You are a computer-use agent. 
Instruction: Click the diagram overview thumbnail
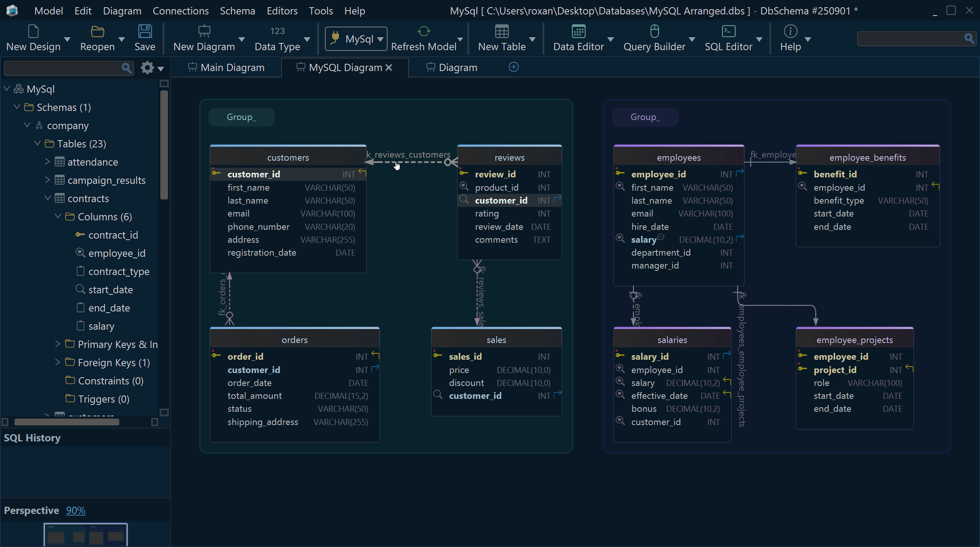point(85,535)
